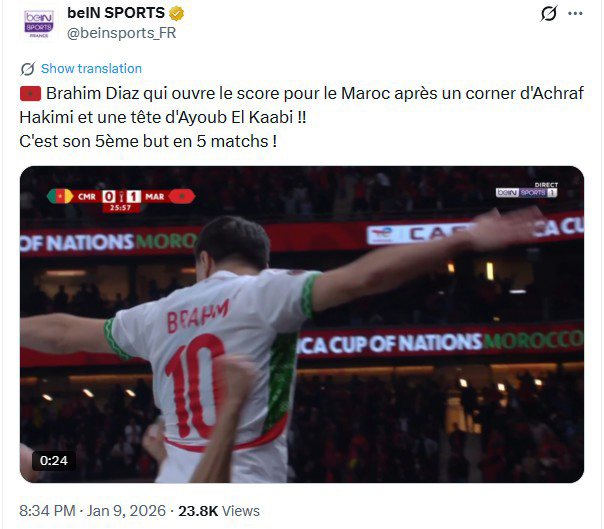Open the 8:34 PM Jan 9, 2026 timestamp

92,511
